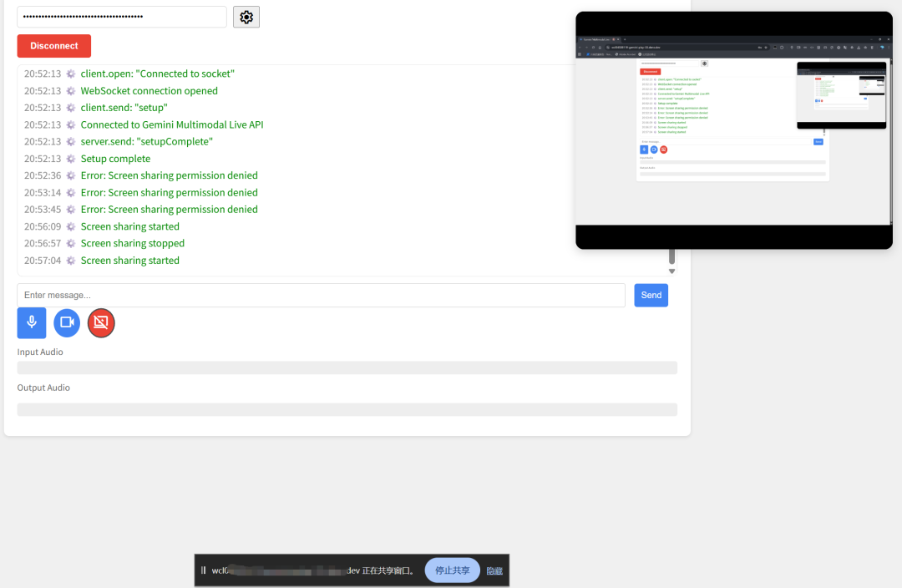Click the Input Audio level bar
The height and width of the screenshot is (588, 902).
[x=347, y=367]
